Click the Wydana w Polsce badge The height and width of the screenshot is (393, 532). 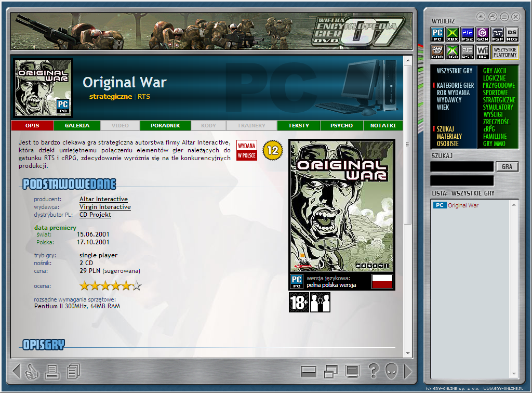pyautogui.click(x=247, y=150)
